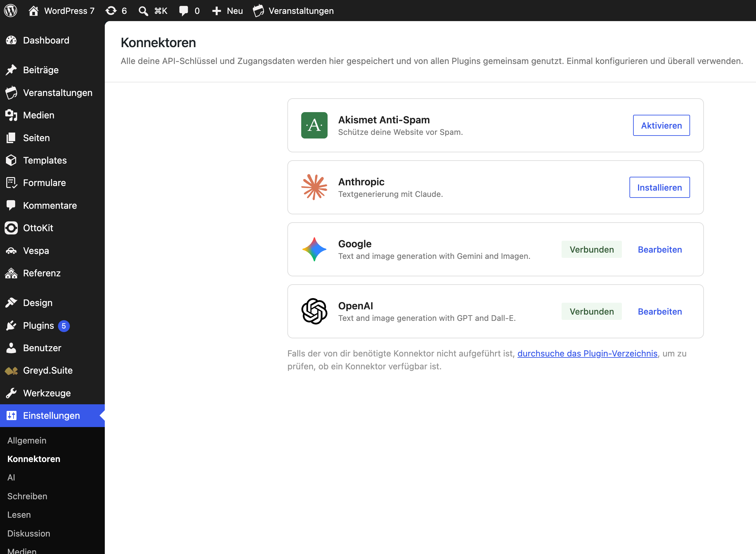Screen dimensions: 756x554
Task: Click the Anthropic starburst logo
Action: point(314,187)
